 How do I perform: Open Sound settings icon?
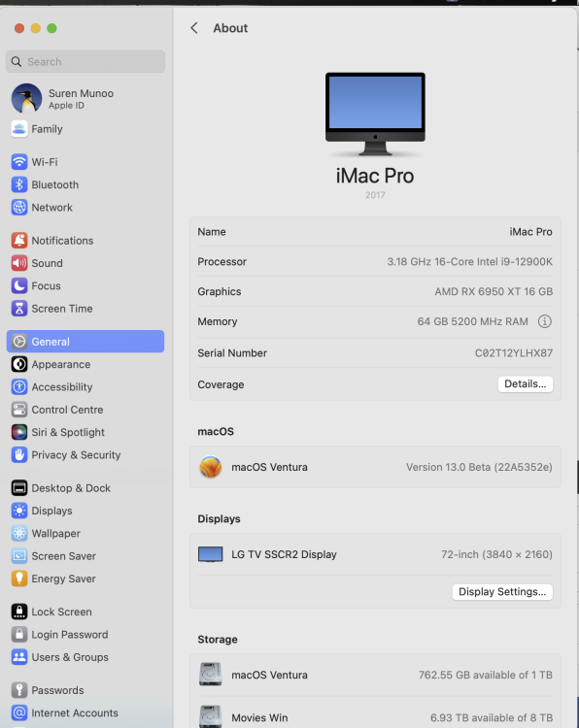(19, 263)
